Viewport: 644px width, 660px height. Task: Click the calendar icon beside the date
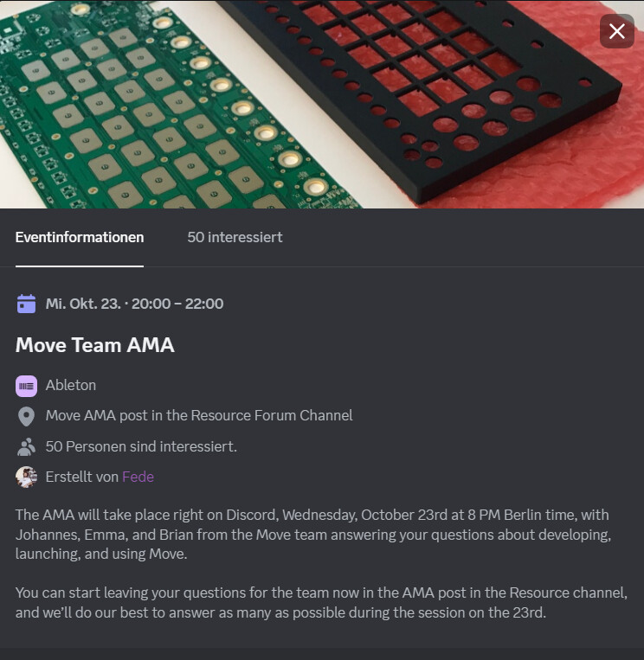coord(26,304)
